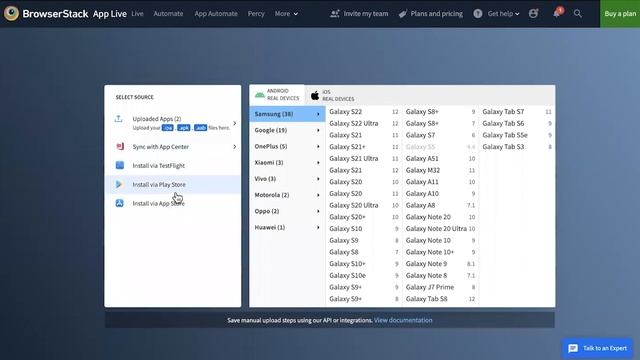
Task: Expand the Samsung (38) brand arrow
Action: (x=318, y=114)
